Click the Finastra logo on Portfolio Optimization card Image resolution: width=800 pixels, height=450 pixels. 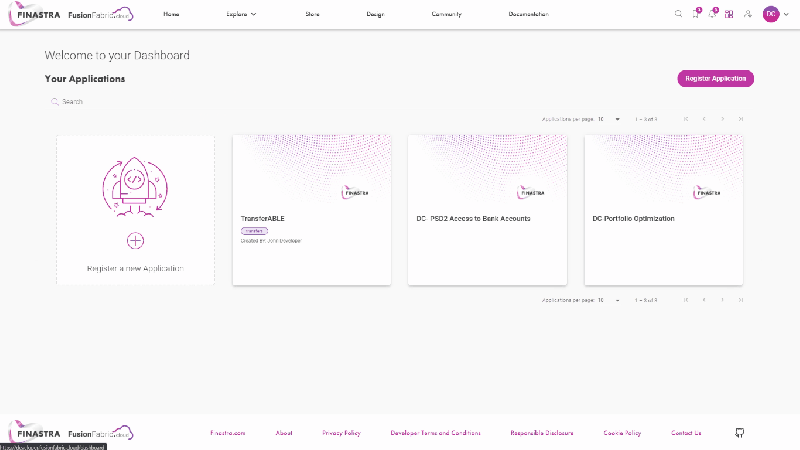pyautogui.click(x=707, y=192)
